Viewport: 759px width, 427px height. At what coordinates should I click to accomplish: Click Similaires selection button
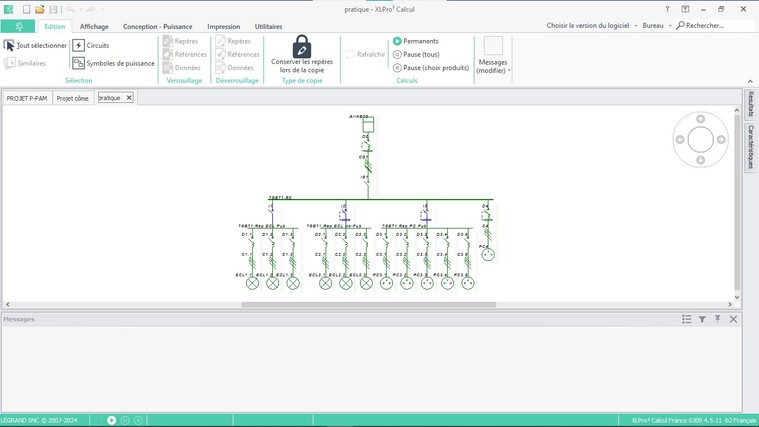pyautogui.click(x=25, y=63)
